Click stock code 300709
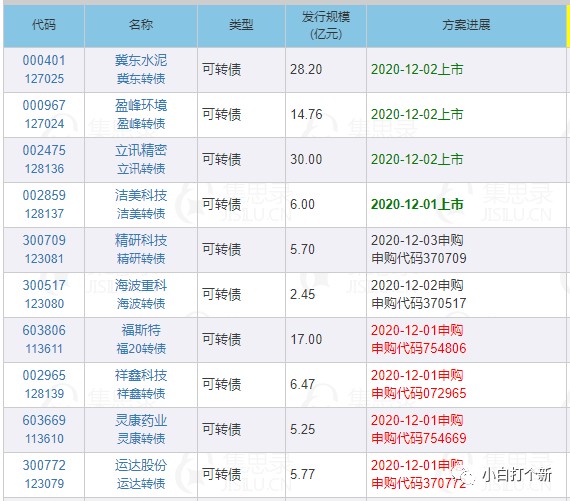The height and width of the screenshot is (501, 570). 44,240
